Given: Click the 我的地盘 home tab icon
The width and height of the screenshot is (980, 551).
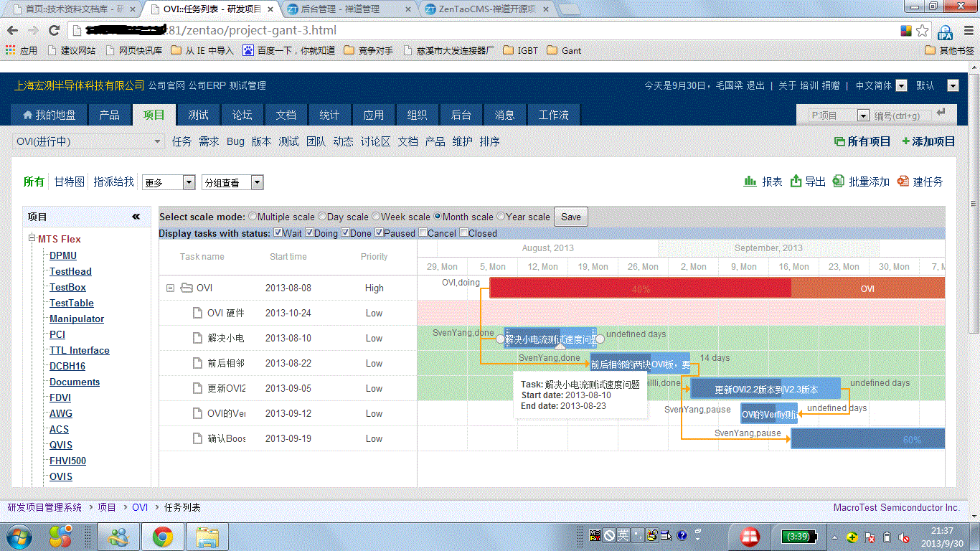Looking at the screenshot, I should [28, 115].
